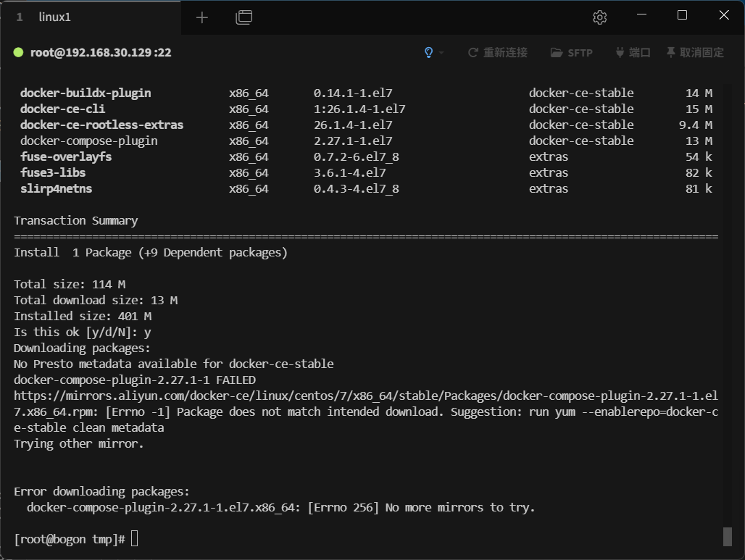The width and height of the screenshot is (745, 560).
Task: Click the reconnect refresh icon
Action: tap(472, 52)
